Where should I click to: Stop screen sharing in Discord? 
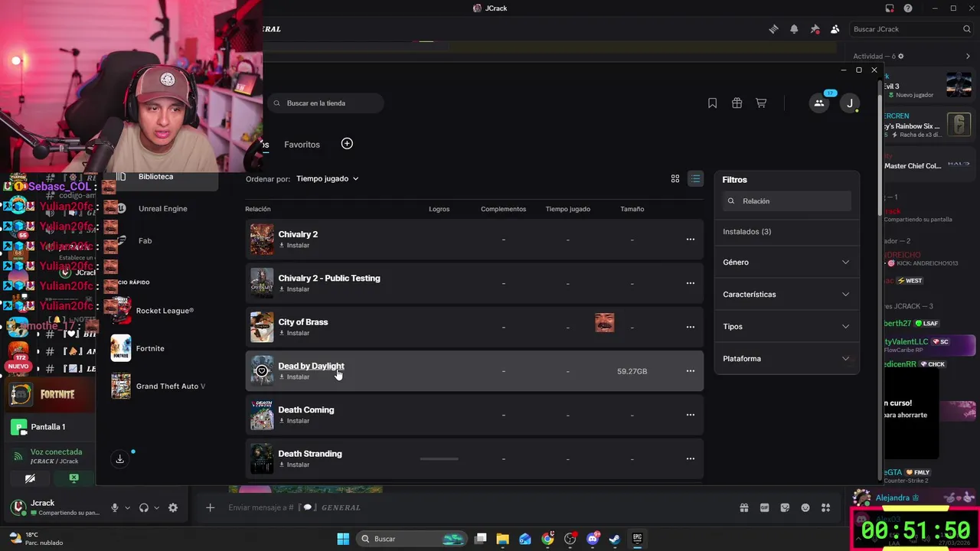[73, 478]
